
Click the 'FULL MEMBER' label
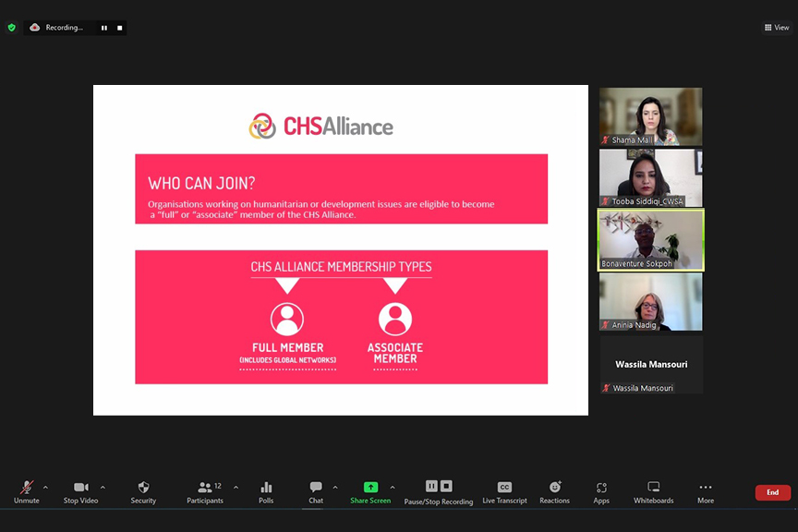pos(288,347)
